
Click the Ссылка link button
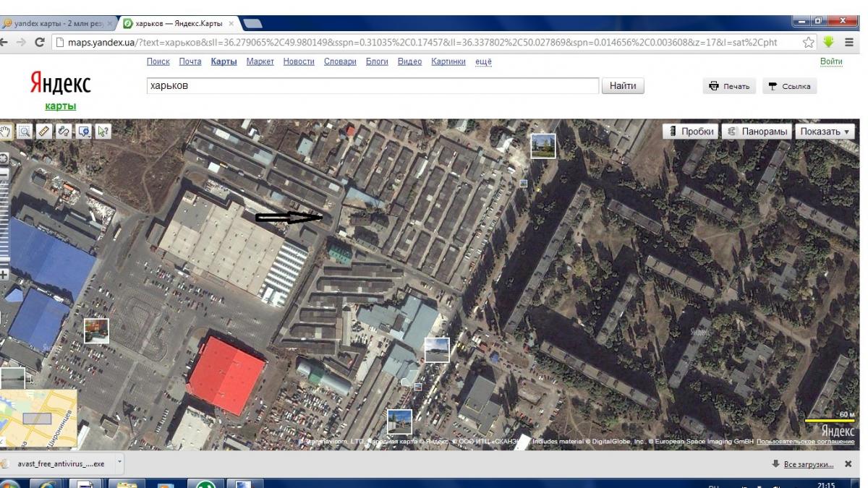[789, 86]
